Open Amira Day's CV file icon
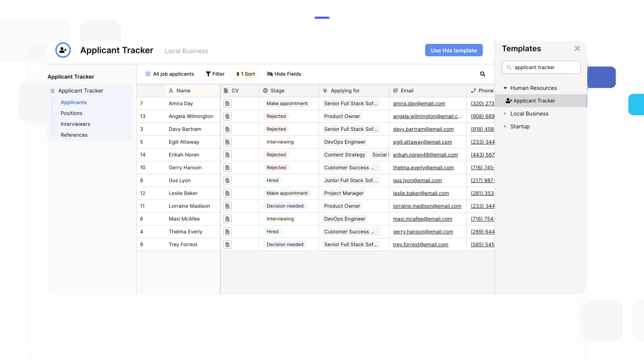 [x=228, y=104]
